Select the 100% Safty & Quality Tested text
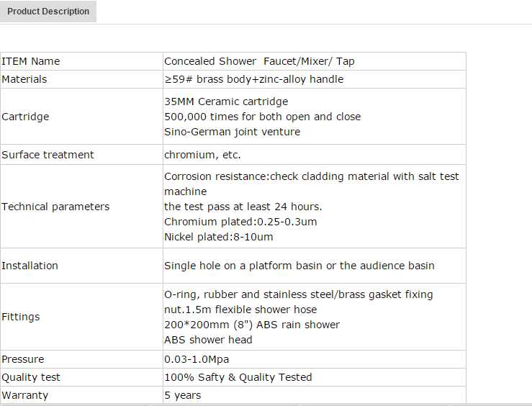This screenshot has height=406, width=532. (238, 377)
